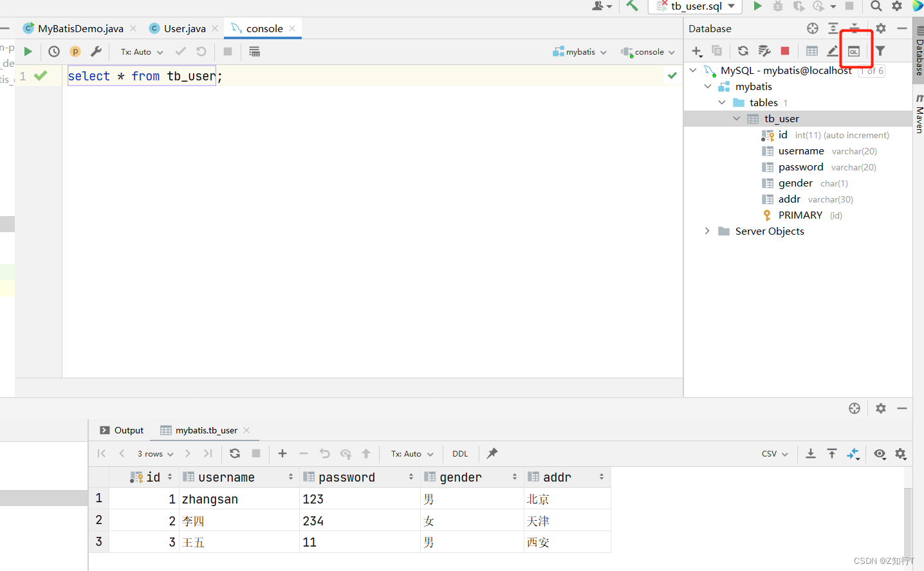Viewport: 924px width, 571px height.
Task: Collapse the MySQL - mybatis@localhost node
Action: pyautogui.click(x=694, y=70)
